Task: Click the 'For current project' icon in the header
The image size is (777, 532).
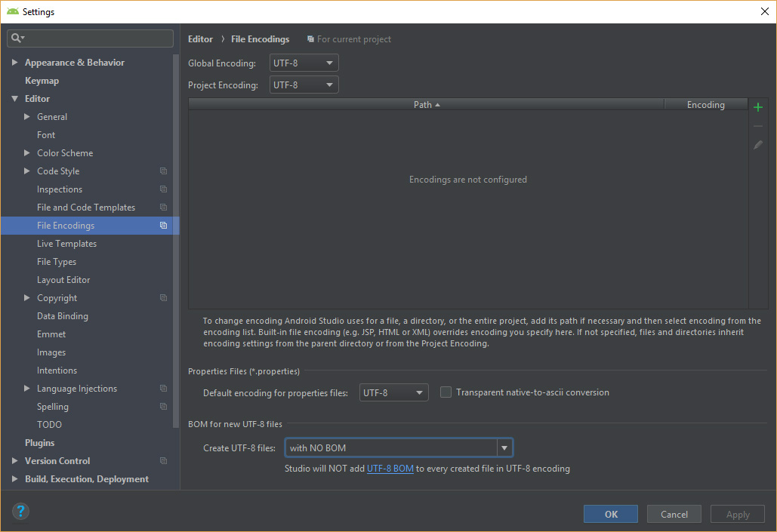Action: click(x=310, y=38)
